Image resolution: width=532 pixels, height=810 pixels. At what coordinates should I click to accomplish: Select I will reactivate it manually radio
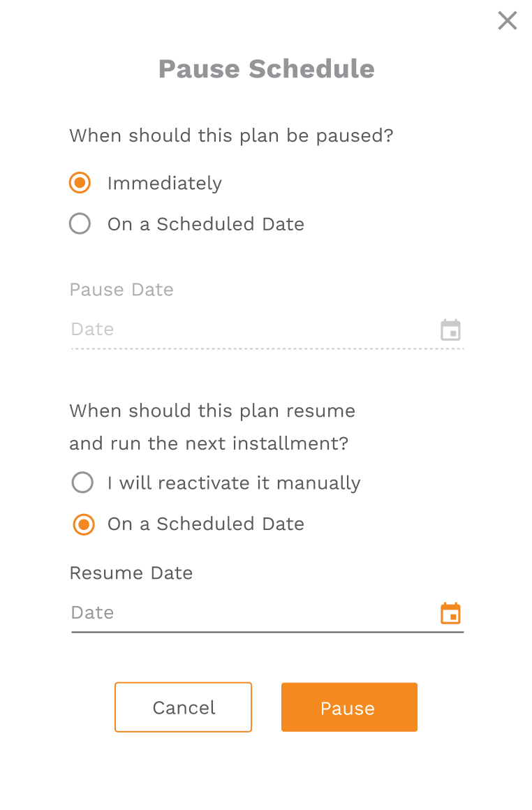point(82,483)
